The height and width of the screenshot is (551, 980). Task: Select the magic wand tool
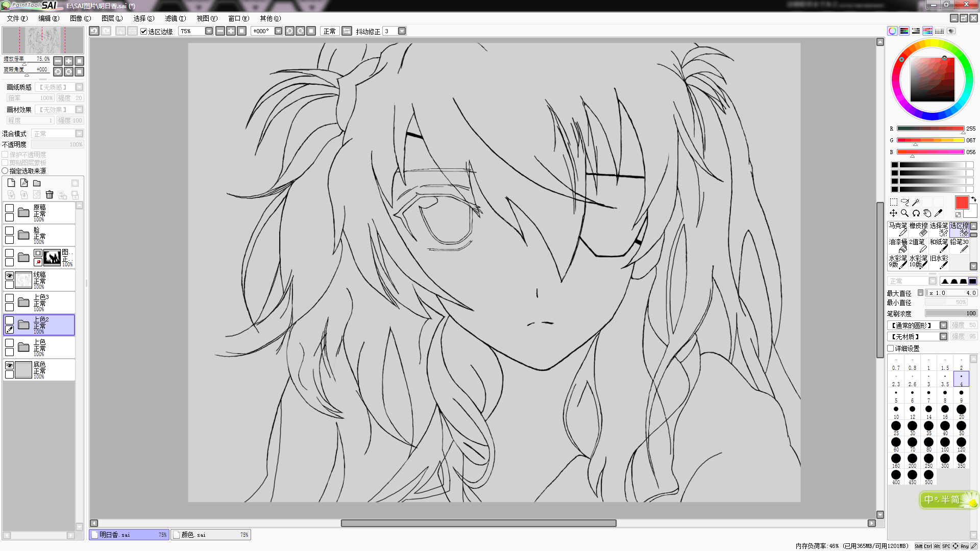[x=916, y=202]
